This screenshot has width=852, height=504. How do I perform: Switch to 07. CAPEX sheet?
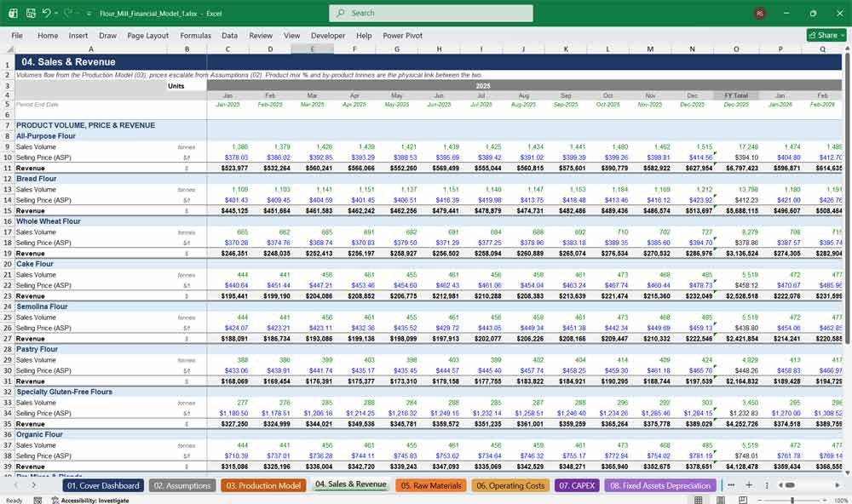[577, 485]
